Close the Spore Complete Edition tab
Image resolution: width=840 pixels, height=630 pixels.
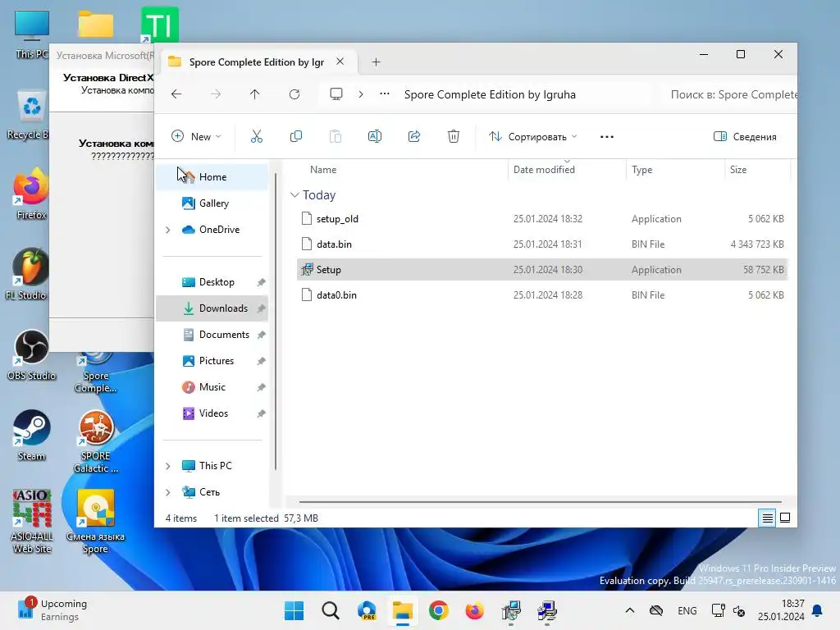point(340,62)
